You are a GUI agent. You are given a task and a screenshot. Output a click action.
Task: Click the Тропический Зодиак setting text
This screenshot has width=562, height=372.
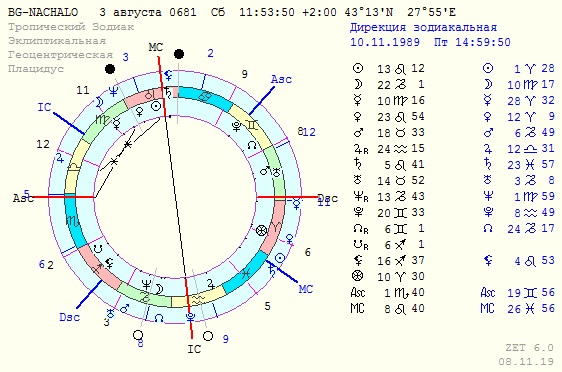tap(71, 27)
